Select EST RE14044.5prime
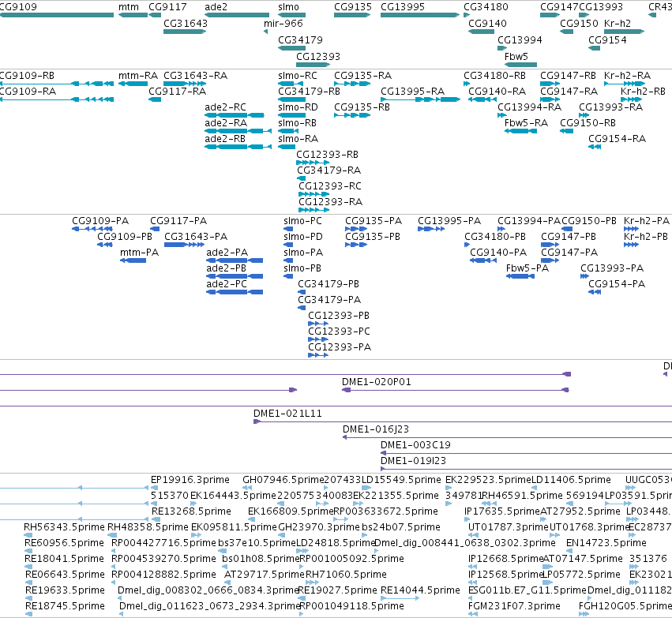This screenshot has width=672, height=618. [400, 598]
